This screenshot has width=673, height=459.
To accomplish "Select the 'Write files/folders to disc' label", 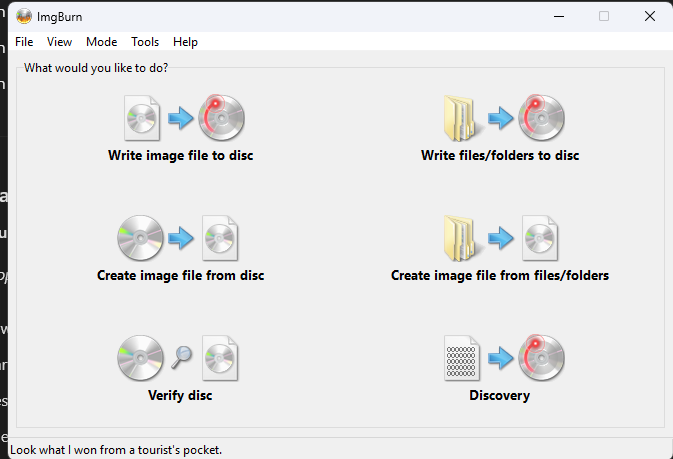I will point(500,155).
